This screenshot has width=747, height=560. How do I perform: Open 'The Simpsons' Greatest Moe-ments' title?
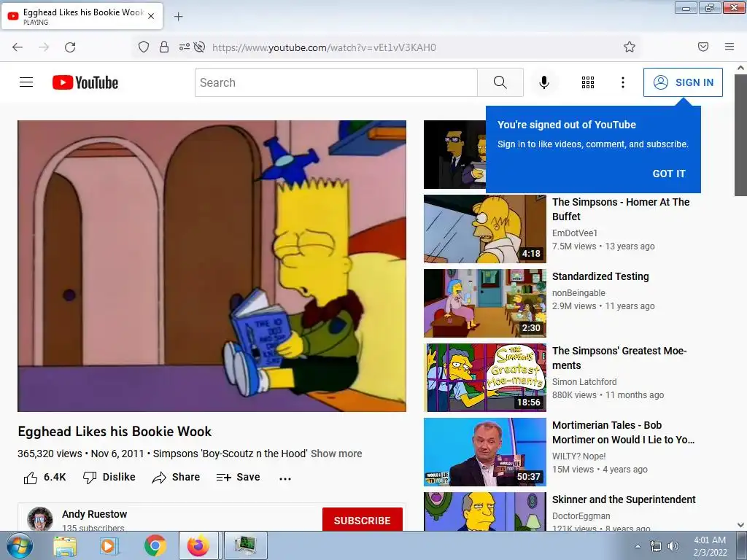pos(619,358)
